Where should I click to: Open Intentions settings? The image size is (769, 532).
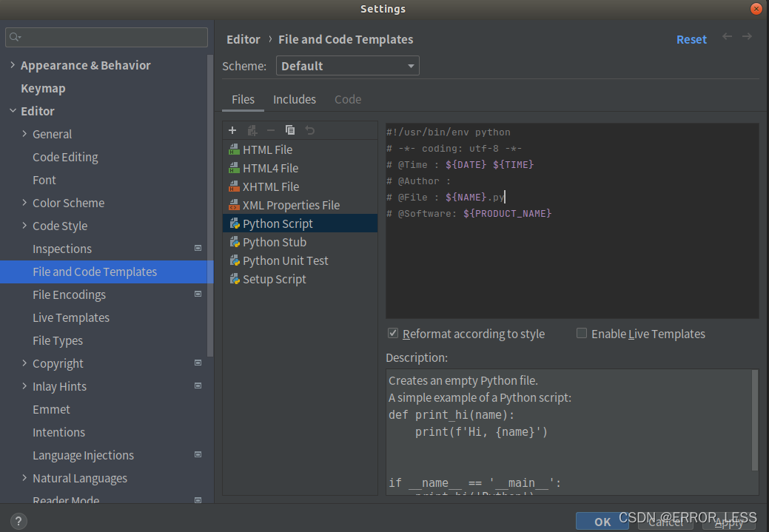59,432
